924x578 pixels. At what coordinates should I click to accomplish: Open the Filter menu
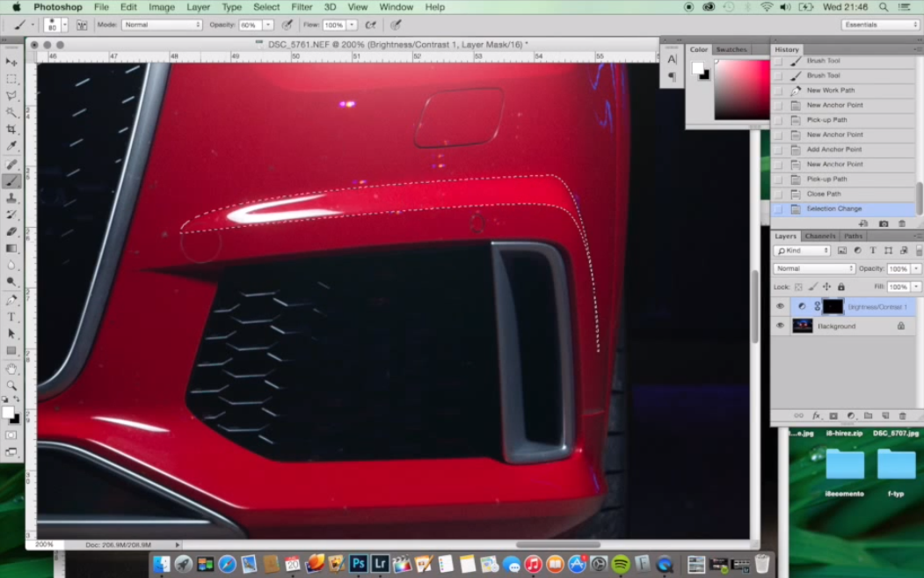point(302,7)
